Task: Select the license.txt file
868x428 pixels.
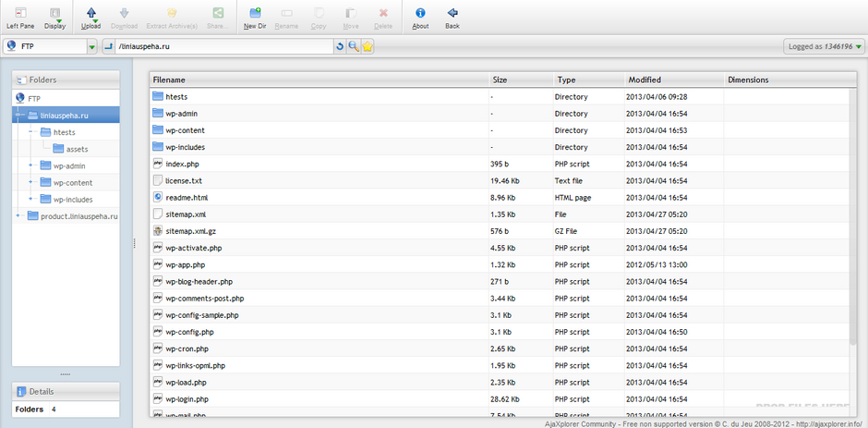Action: tap(500, 181)
